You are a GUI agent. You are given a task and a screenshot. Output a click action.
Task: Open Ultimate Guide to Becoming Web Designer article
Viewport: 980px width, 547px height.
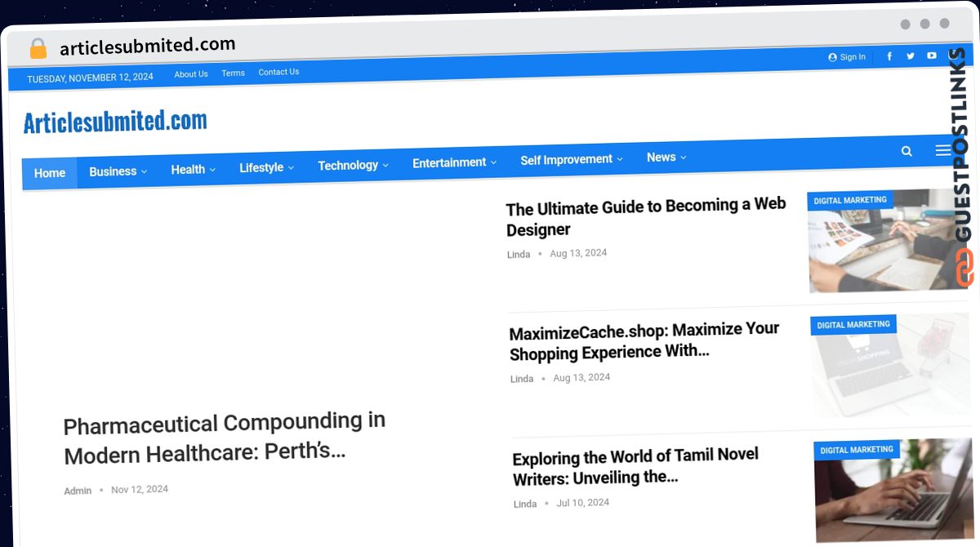point(646,217)
